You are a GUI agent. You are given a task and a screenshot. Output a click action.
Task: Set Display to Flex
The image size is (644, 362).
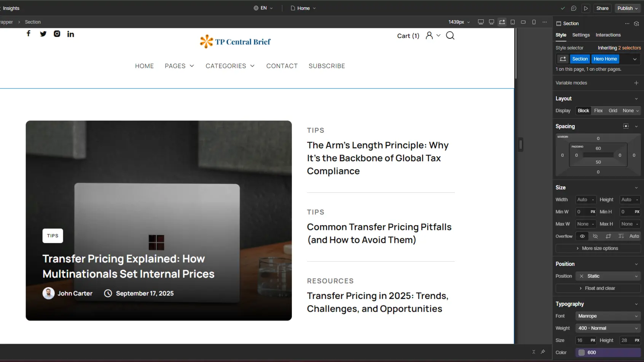[x=598, y=110]
